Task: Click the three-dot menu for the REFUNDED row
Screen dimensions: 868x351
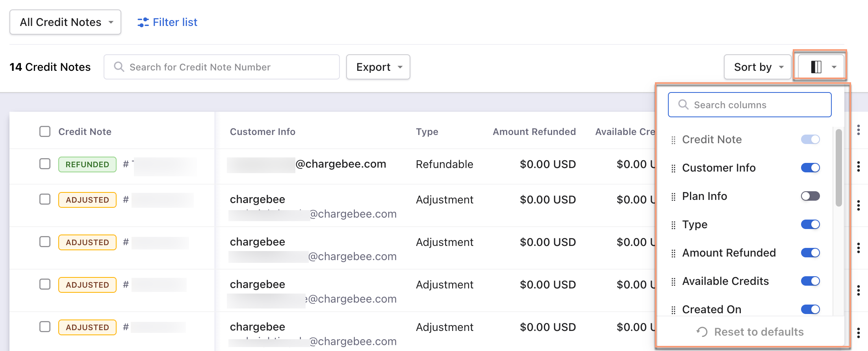Action: click(x=858, y=166)
